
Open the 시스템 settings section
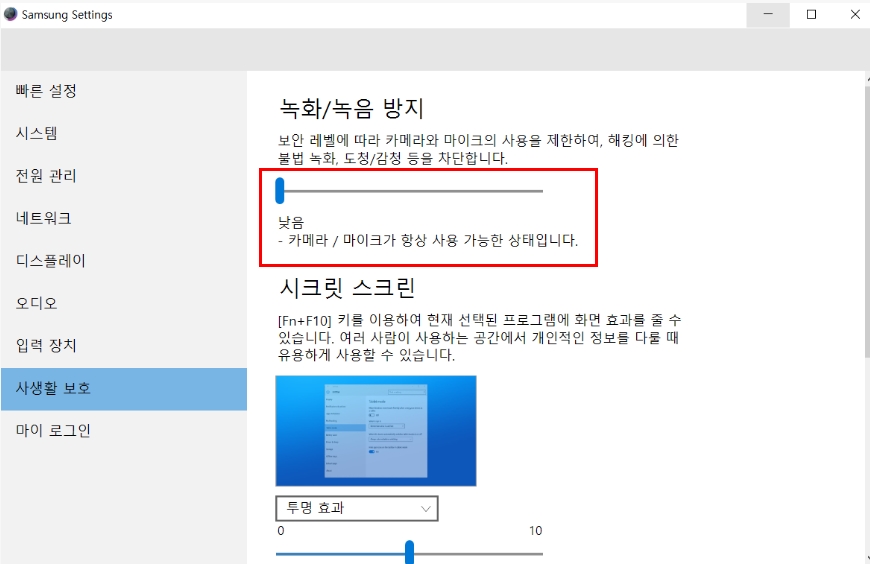[x=124, y=133]
